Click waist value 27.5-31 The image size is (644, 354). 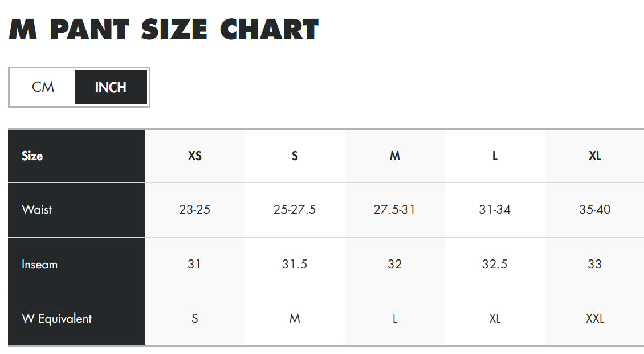point(394,210)
